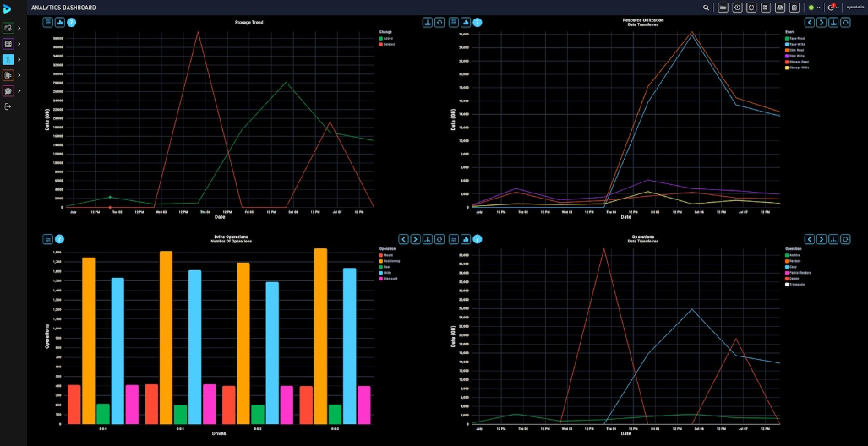Viewport: 868px width, 446px height.
Task: Expand the first sidebar menu item arrow
Action: 19,28
